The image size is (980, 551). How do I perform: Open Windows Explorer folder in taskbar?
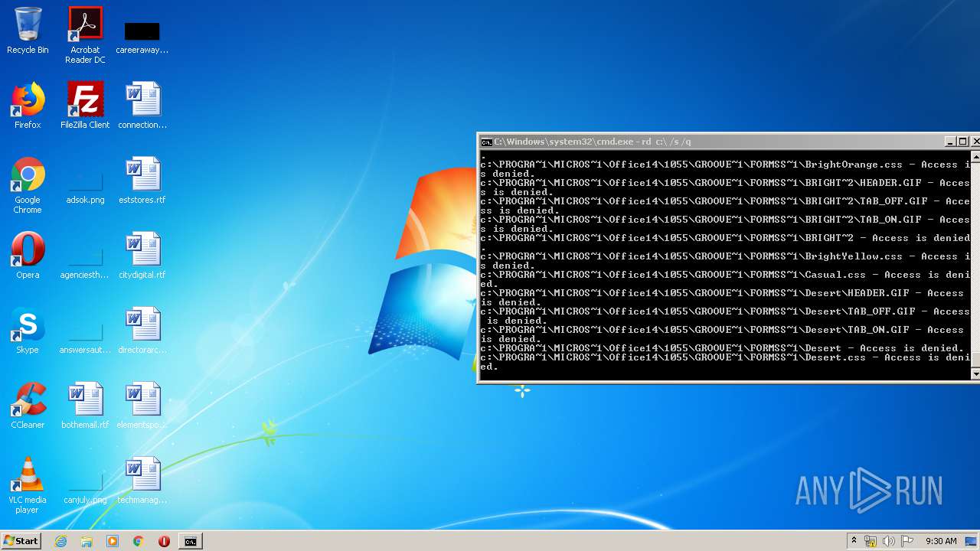tap(87, 541)
